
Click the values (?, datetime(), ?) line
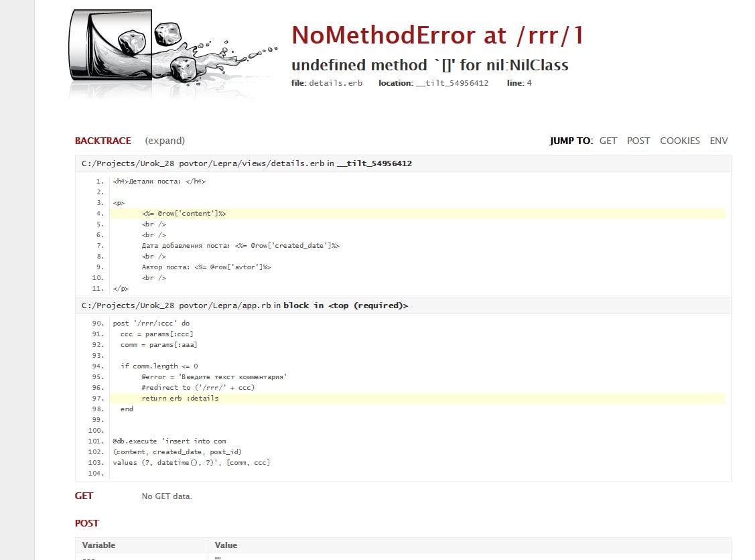[191, 462]
